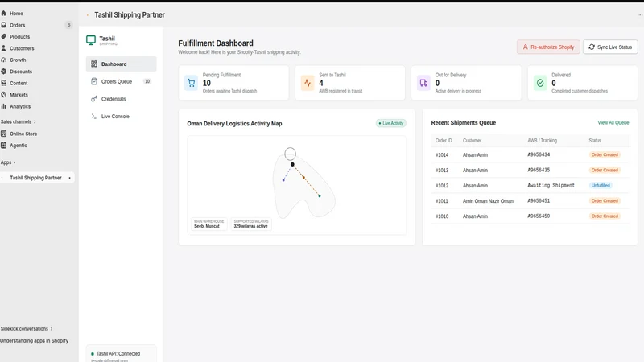Open Understanding apps in Shopify conversation

pyautogui.click(x=35, y=340)
